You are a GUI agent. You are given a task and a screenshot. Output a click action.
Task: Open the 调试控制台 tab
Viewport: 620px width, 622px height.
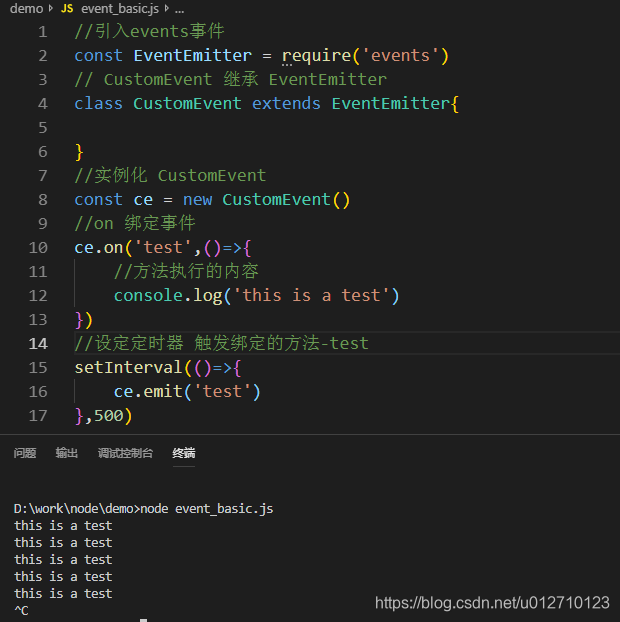125,453
